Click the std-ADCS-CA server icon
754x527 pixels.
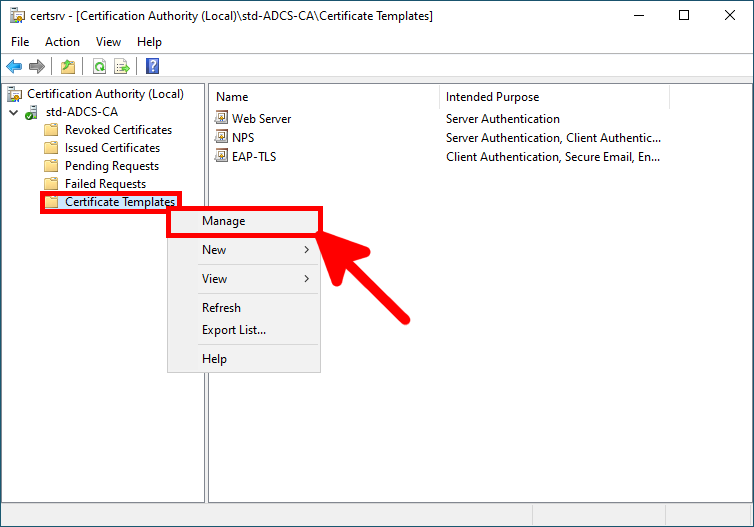coord(31,113)
